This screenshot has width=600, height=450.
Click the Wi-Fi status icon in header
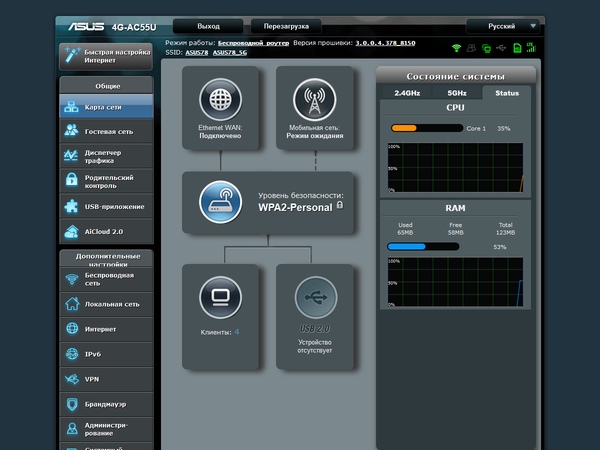coord(456,48)
